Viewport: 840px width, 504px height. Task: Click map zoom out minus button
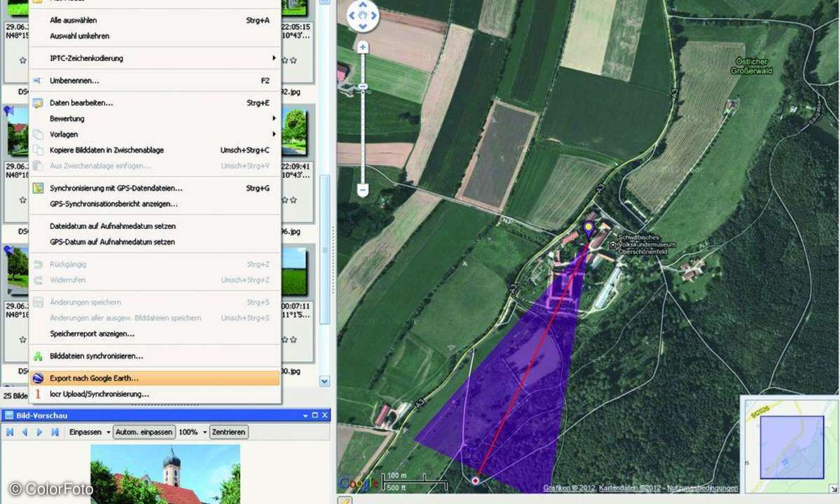click(x=363, y=190)
